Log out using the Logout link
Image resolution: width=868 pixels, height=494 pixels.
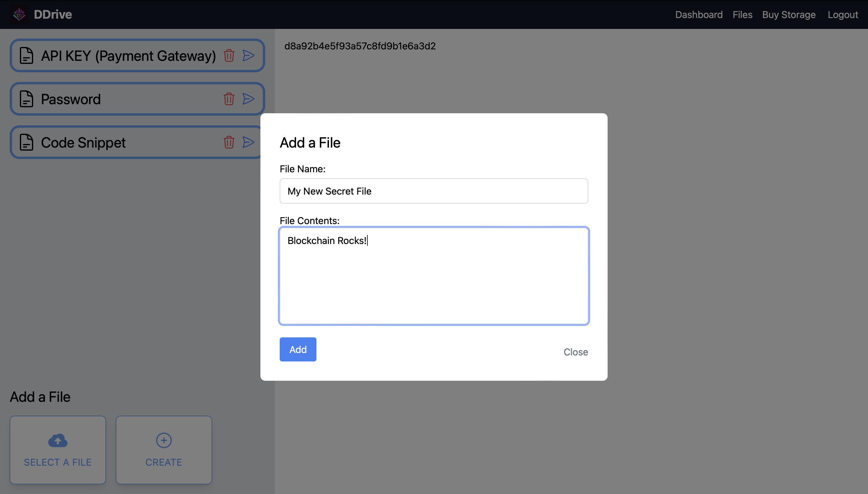coord(843,14)
